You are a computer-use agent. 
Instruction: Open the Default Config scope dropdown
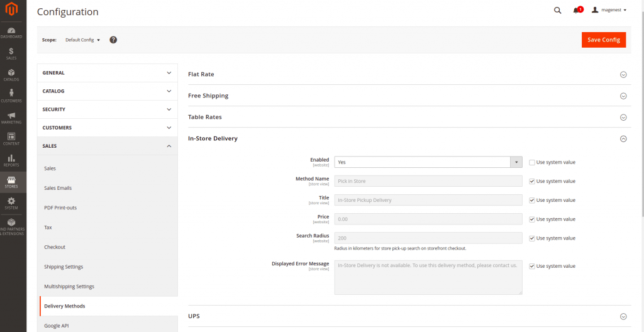82,40
